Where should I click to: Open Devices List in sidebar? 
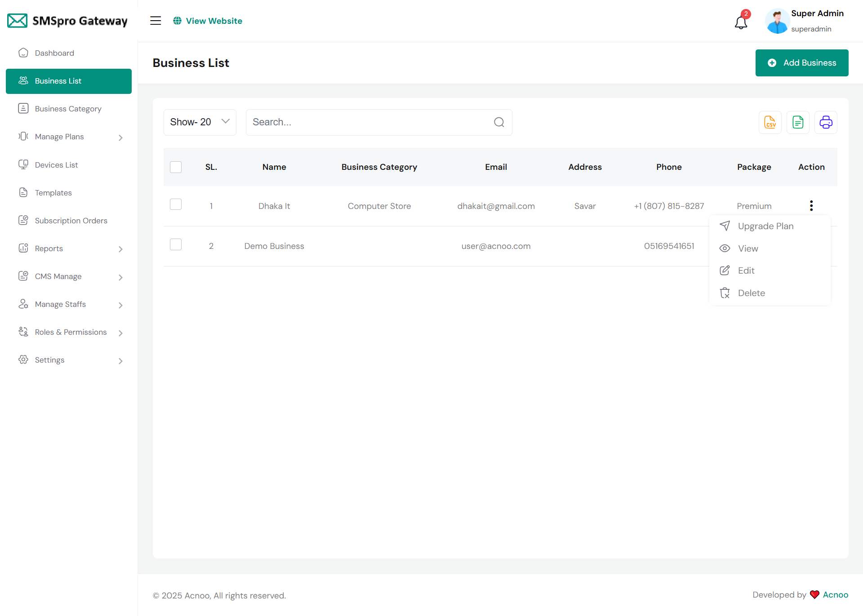pos(56,165)
